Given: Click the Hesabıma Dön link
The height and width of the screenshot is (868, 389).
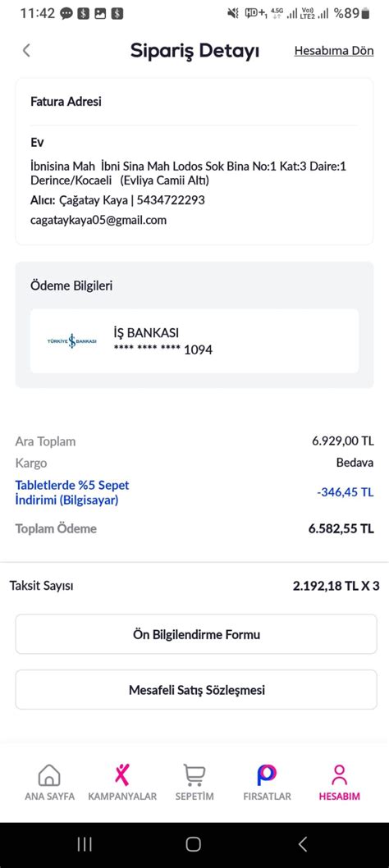Looking at the screenshot, I should (x=333, y=51).
